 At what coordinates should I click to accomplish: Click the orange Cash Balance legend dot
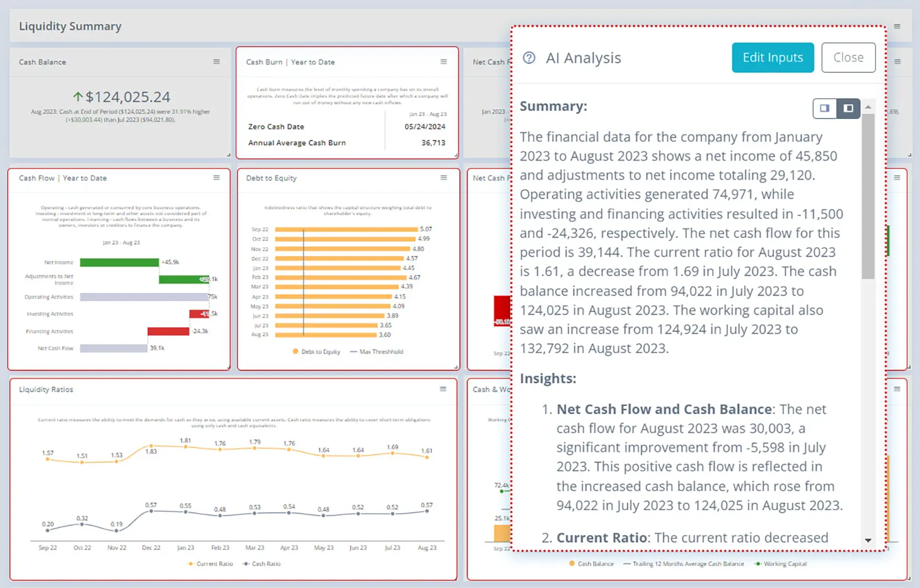(572, 563)
